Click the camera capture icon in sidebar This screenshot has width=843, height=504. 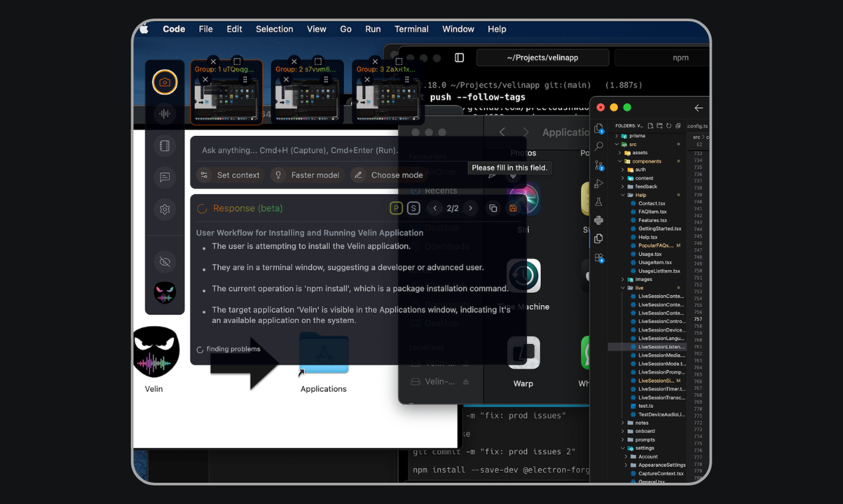coord(165,82)
